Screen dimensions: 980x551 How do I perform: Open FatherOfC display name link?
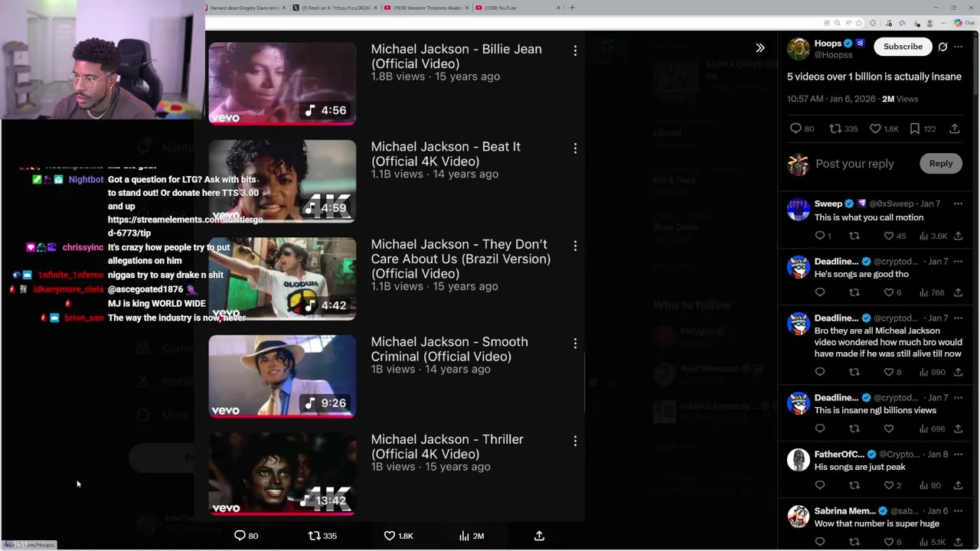(x=839, y=454)
